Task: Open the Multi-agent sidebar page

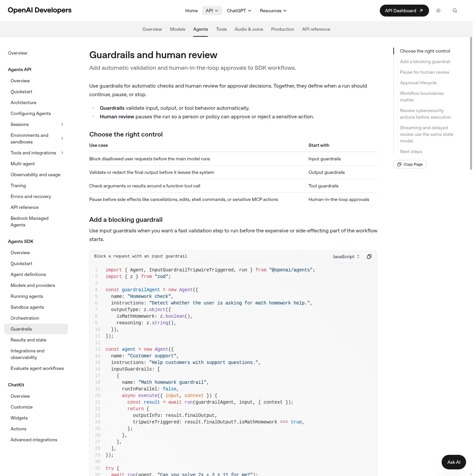Action: 36,164
